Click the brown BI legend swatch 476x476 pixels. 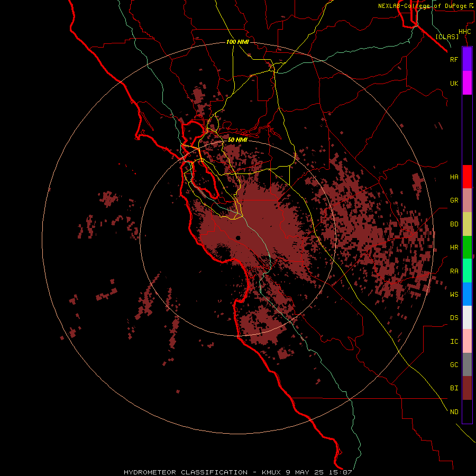[467, 388]
